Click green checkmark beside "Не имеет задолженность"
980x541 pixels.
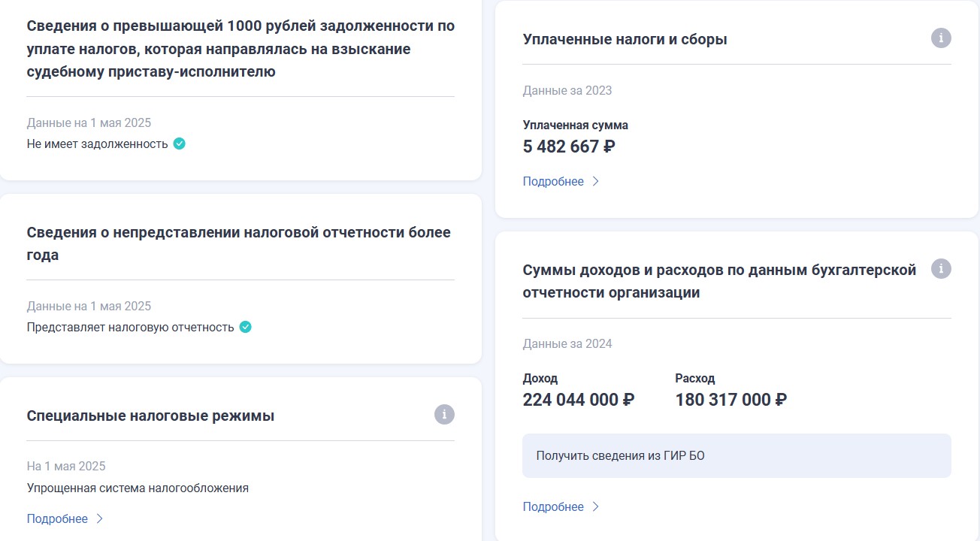179,144
